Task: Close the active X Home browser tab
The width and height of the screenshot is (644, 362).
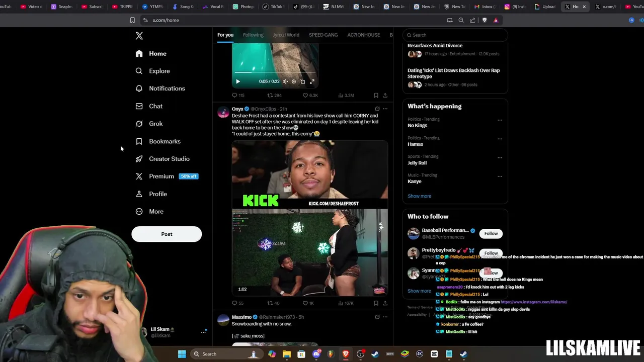Action: click(x=584, y=7)
